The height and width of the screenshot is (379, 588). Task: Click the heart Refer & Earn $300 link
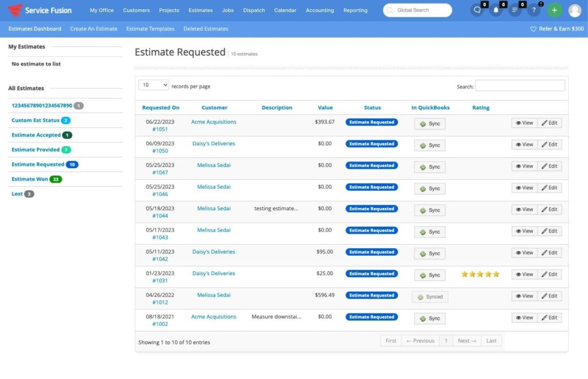pyautogui.click(x=556, y=29)
